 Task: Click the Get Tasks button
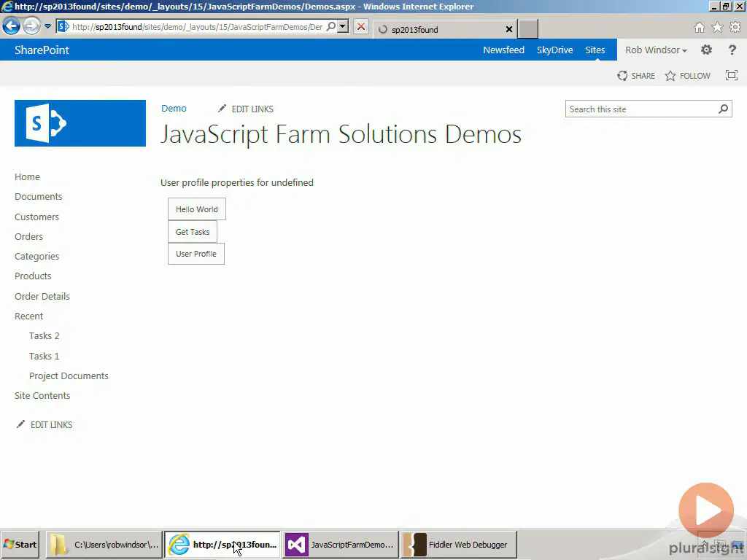point(193,232)
